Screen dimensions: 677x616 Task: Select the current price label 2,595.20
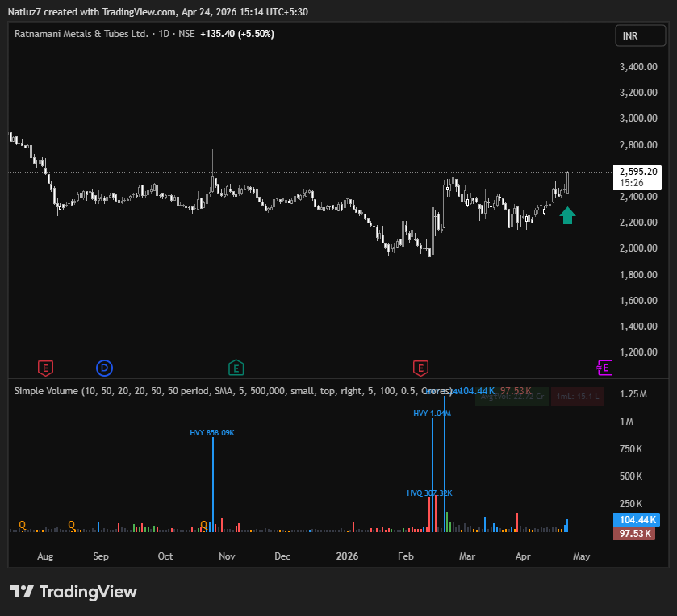[x=637, y=177]
